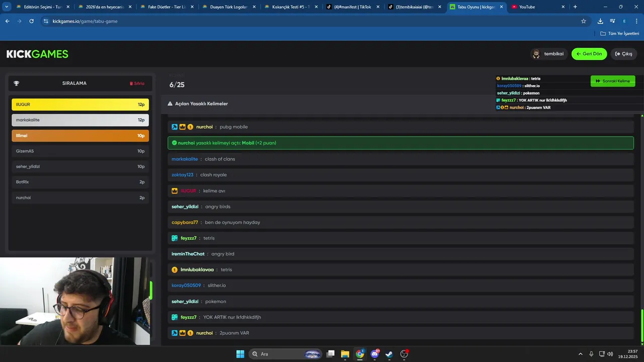The width and height of the screenshot is (644, 362).
Task: Click the crown badge on nurchoi 2puanım VAR message
Action: point(182,333)
